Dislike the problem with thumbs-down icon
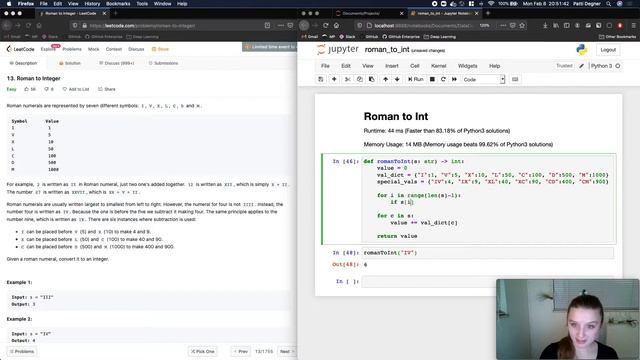 (49, 89)
